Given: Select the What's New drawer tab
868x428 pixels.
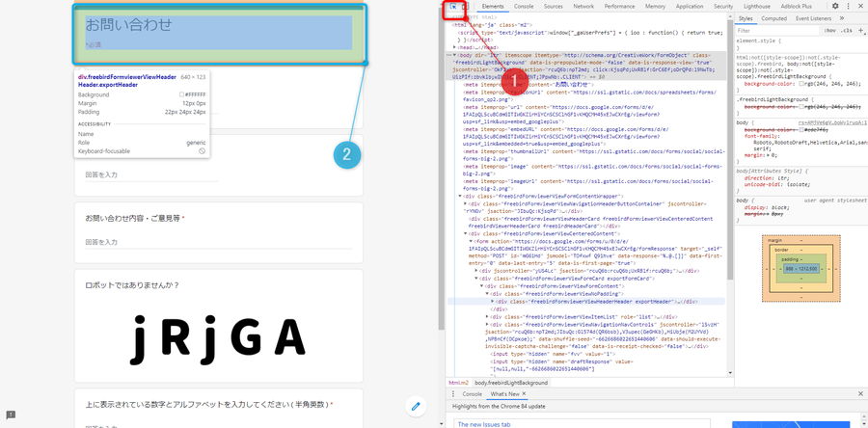Looking at the screenshot, I should (x=504, y=393).
